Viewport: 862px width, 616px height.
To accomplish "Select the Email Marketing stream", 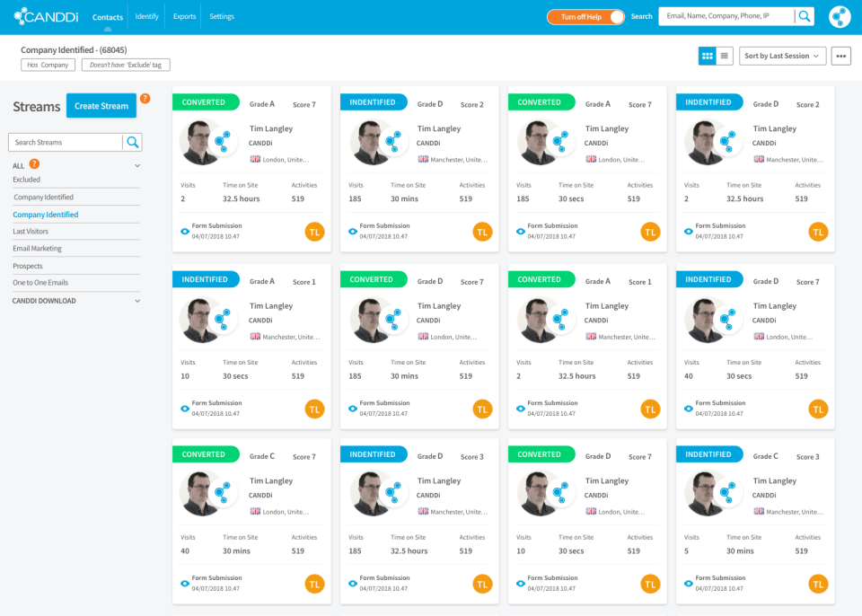I will click(38, 249).
